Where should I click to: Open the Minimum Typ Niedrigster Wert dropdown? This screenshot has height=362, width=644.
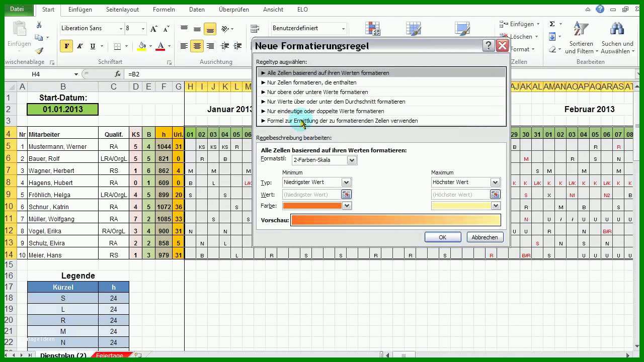[x=346, y=182]
